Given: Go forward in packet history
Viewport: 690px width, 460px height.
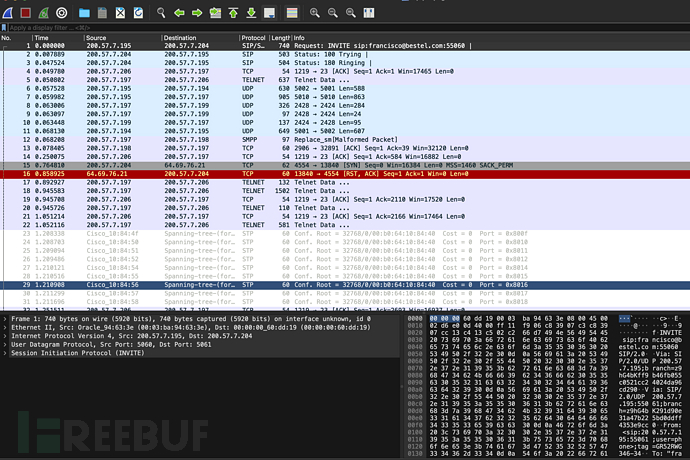Looking at the screenshot, I should tap(197, 13).
